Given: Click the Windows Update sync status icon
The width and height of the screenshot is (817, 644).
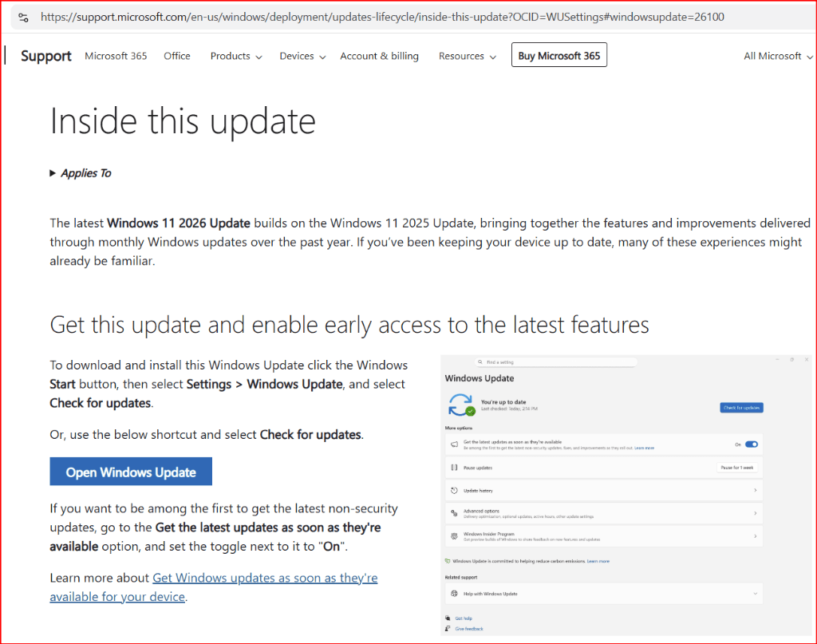Looking at the screenshot, I should tap(461, 405).
